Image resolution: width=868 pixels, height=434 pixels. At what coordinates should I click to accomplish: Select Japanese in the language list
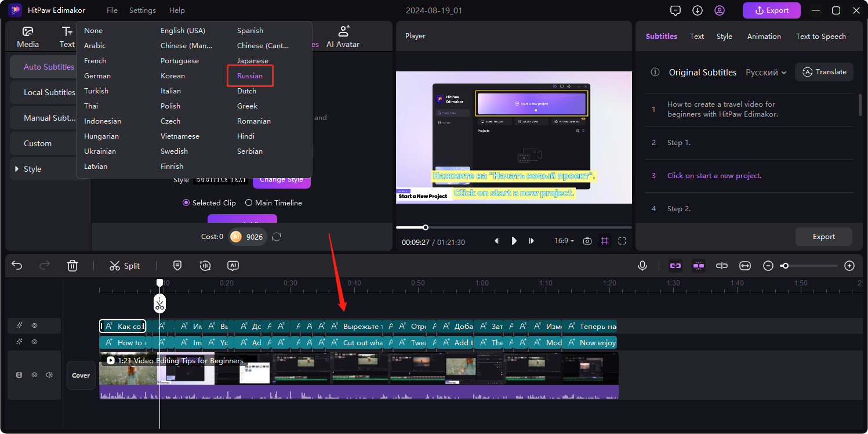(253, 61)
